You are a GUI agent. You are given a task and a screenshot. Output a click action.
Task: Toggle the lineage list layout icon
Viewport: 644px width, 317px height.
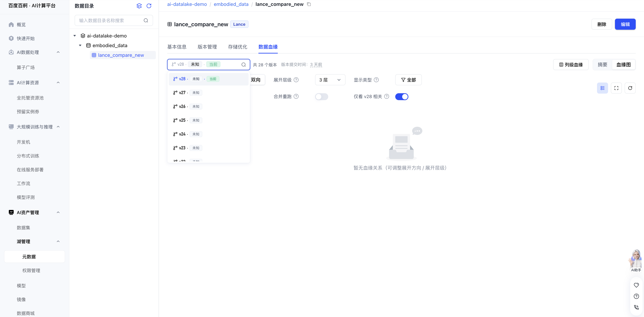(x=603, y=88)
